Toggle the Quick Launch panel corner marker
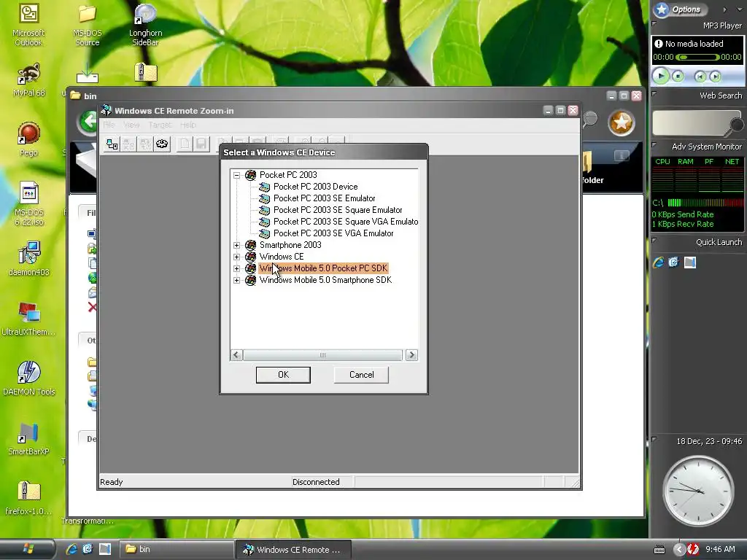This screenshot has height=560, width=747. [x=654, y=241]
